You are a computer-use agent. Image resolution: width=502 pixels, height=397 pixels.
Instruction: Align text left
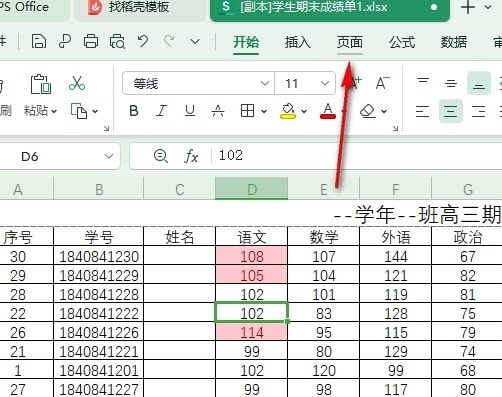tap(423, 111)
